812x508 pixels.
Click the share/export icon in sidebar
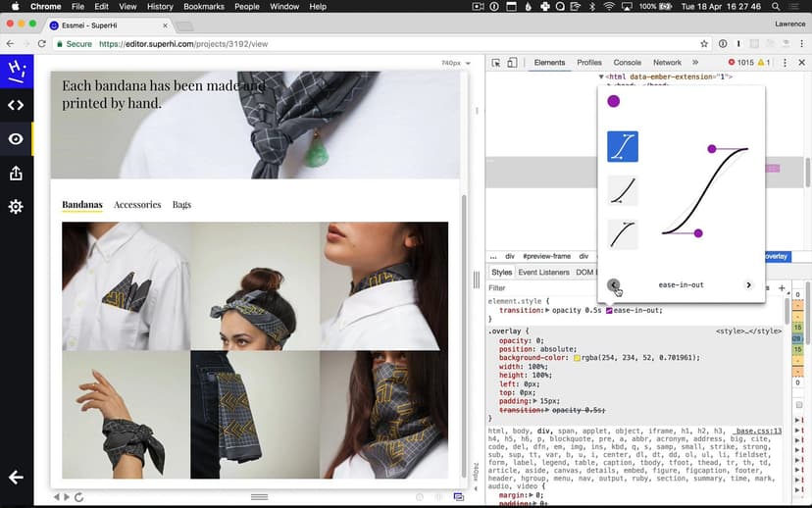(x=16, y=174)
